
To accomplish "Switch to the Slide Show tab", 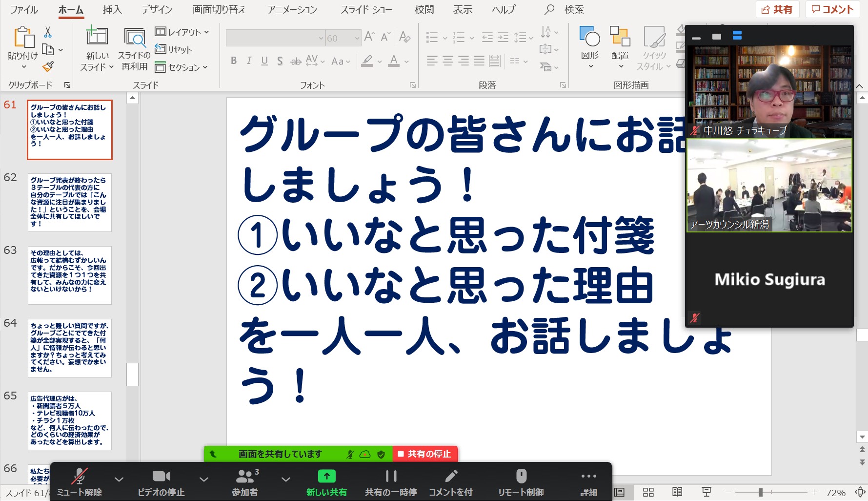I will 366,9.
